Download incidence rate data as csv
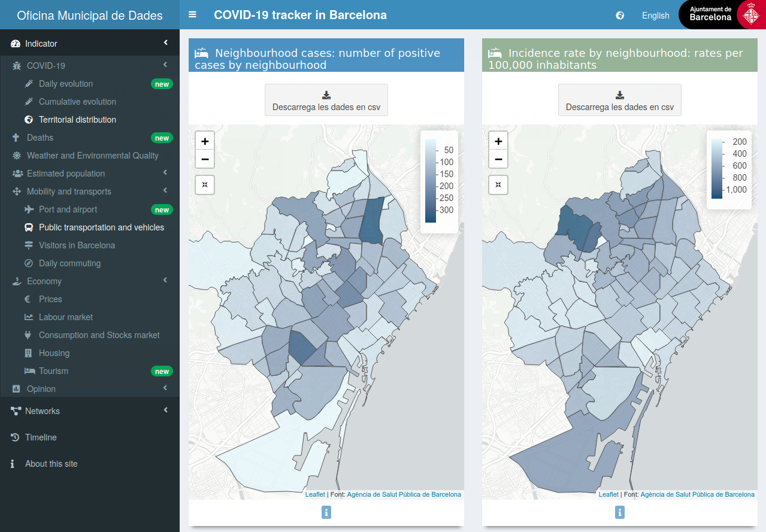 [620, 100]
